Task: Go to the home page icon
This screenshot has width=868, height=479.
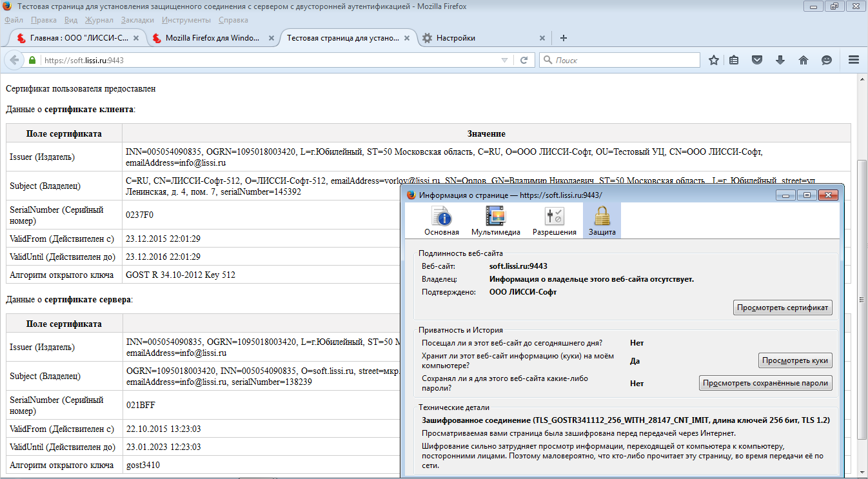Action: (x=804, y=60)
